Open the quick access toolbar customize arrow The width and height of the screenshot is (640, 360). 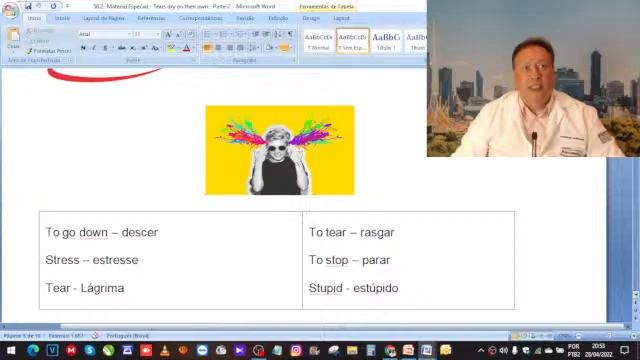[67, 6]
